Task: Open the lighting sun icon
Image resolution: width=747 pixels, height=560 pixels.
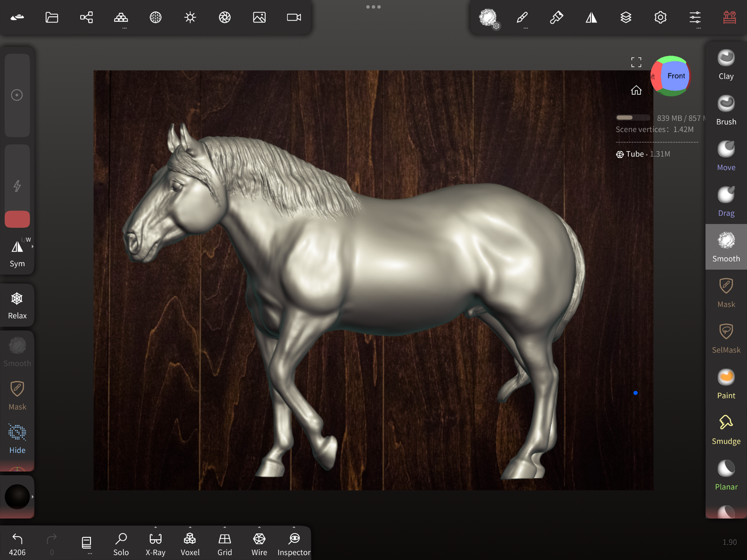Action: click(x=190, y=17)
